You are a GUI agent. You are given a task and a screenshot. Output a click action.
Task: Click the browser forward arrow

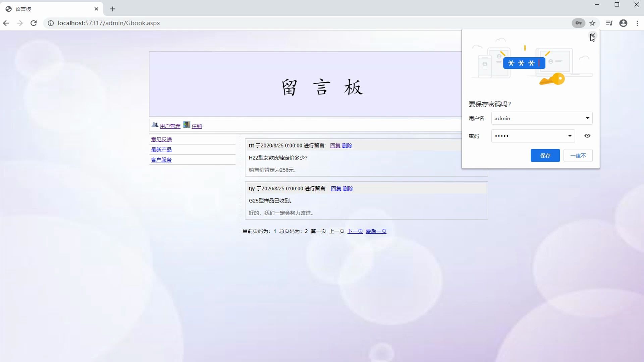(x=20, y=23)
